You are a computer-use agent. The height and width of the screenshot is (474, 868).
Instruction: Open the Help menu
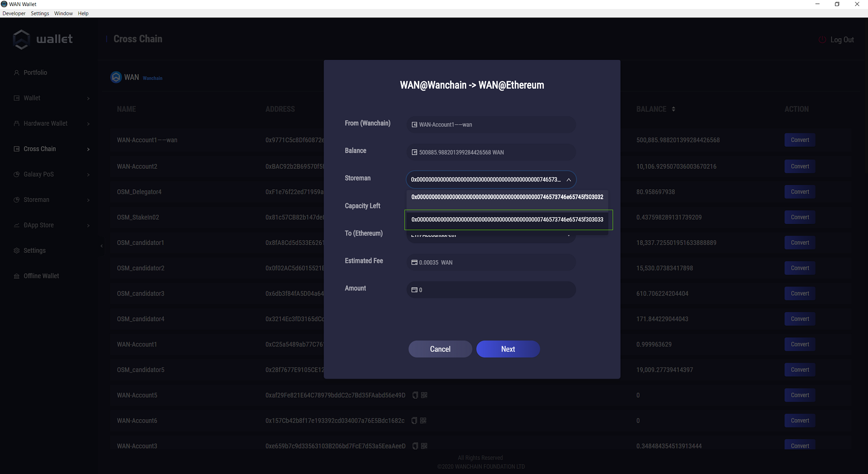point(83,13)
